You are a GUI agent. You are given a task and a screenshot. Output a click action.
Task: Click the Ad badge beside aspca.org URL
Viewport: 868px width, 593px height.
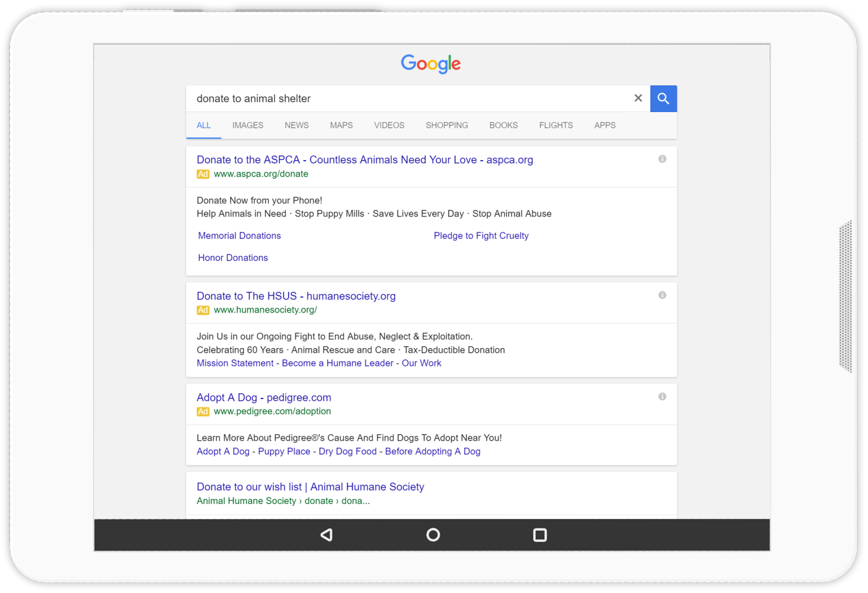coord(203,174)
